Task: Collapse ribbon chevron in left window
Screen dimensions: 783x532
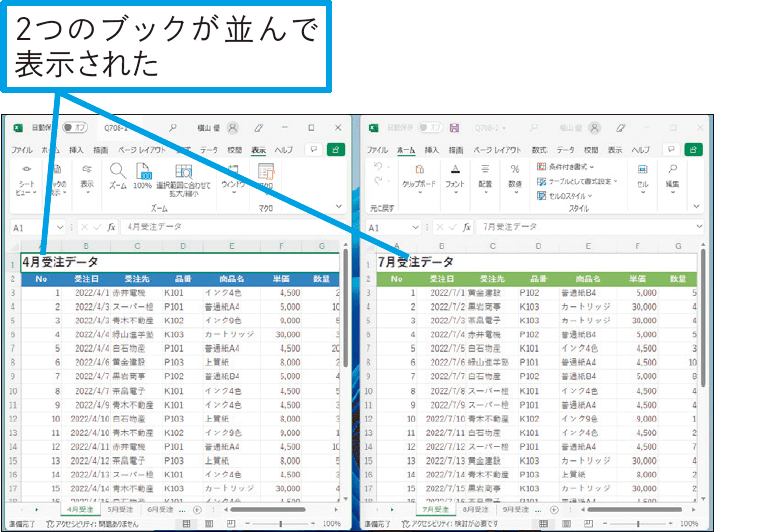Action: coord(339,206)
